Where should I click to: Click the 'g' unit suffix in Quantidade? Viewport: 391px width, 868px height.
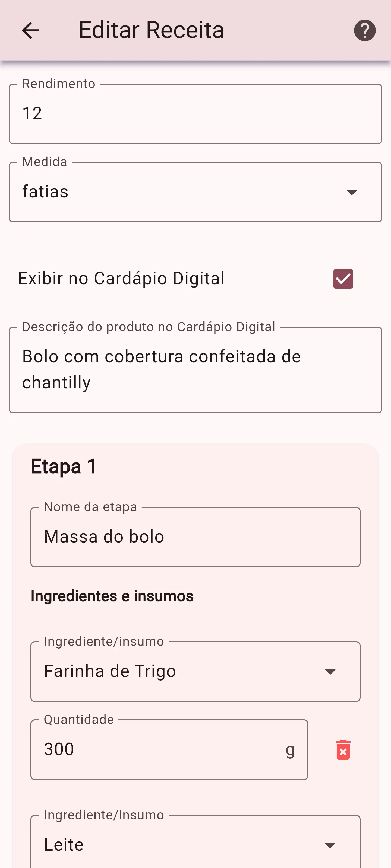coord(290,750)
